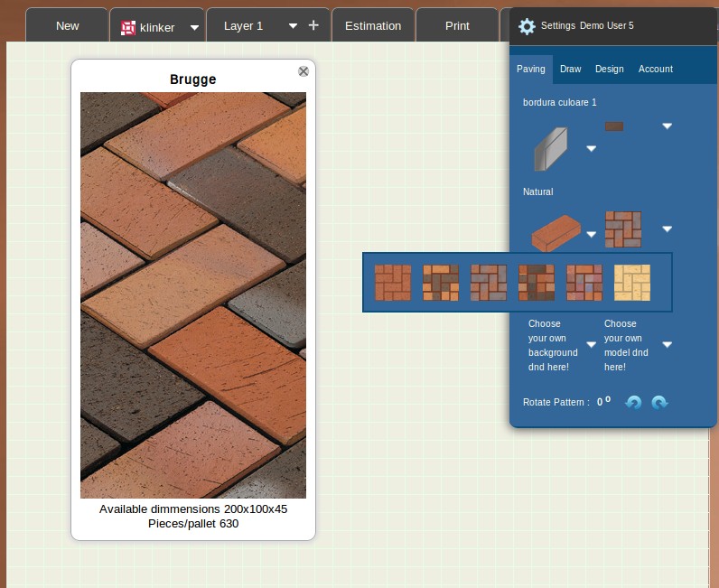Viewport: 719px width, 588px height.
Task: Select the orange Natural brick shape icon
Action: pyautogui.click(x=556, y=232)
